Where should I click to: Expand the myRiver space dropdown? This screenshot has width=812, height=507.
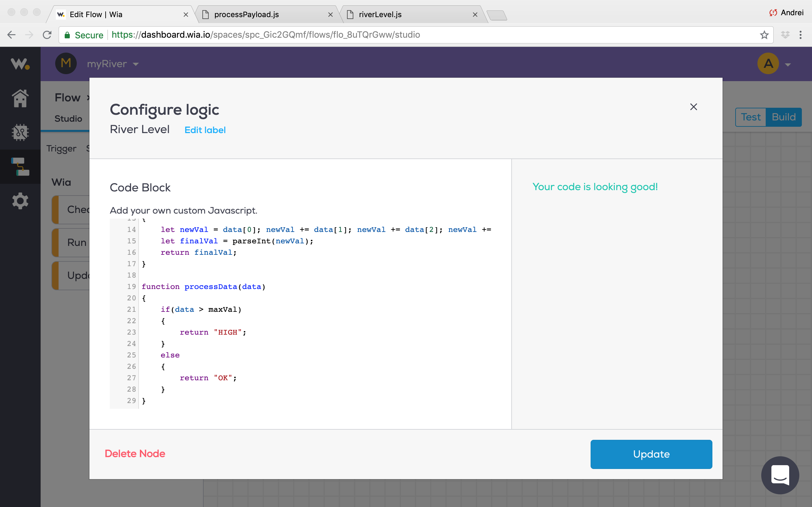tap(112, 64)
